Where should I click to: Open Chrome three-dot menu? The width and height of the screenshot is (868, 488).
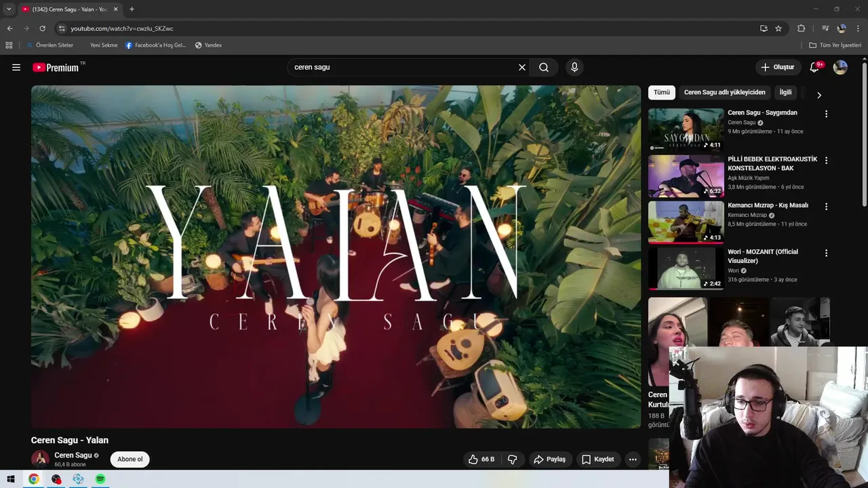858,28
